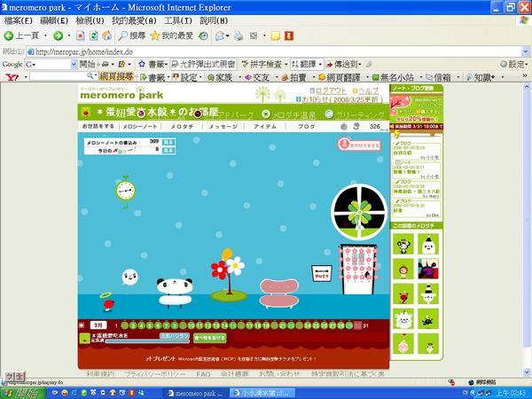This screenshot has height=399, width=532.
Task: Click the green food-giving button
Action: click(210, 338)
